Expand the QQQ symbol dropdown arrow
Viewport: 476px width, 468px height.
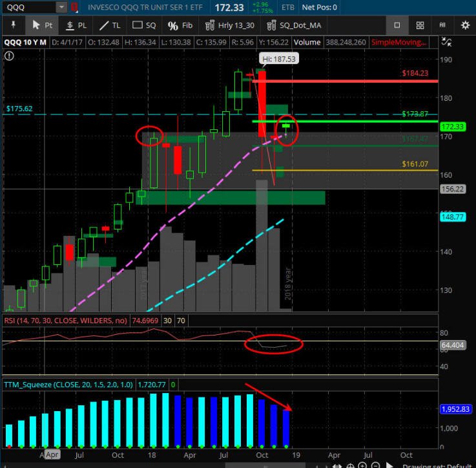[x=61, y=7]
